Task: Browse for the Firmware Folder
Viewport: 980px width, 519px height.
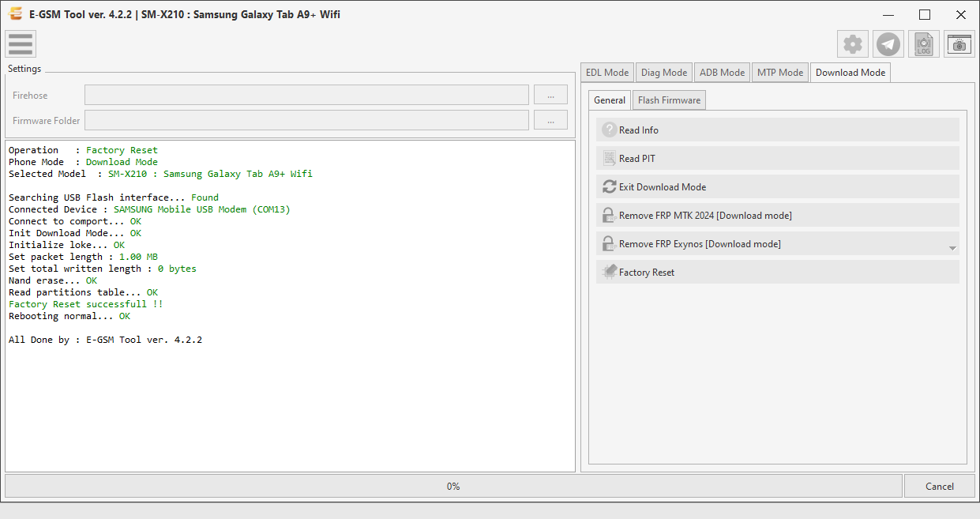Action: tap(550, 120)
